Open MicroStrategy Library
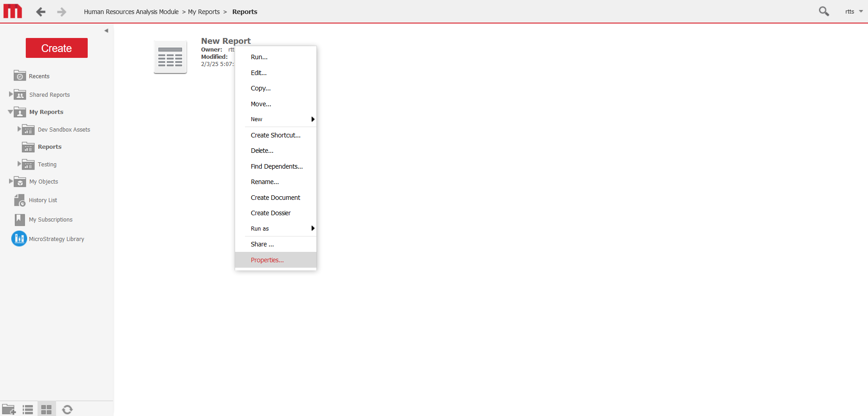The height and width of the screenshot is (416, 868). coord(56,238)
